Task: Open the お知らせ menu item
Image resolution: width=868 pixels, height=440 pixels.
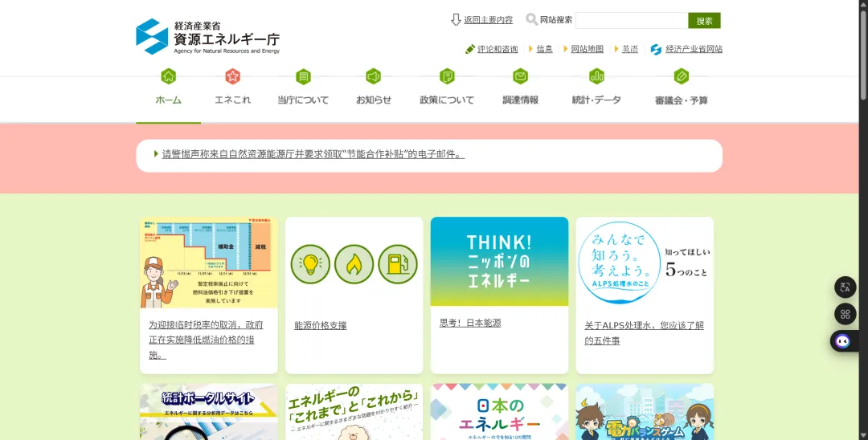Action: [x=374, y=100]
